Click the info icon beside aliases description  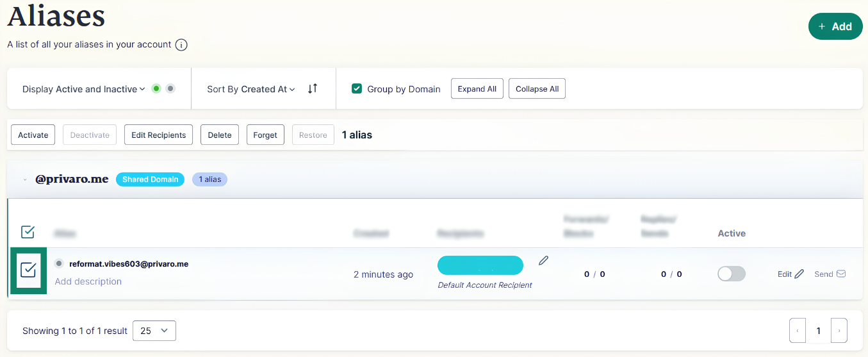point(181,45)
